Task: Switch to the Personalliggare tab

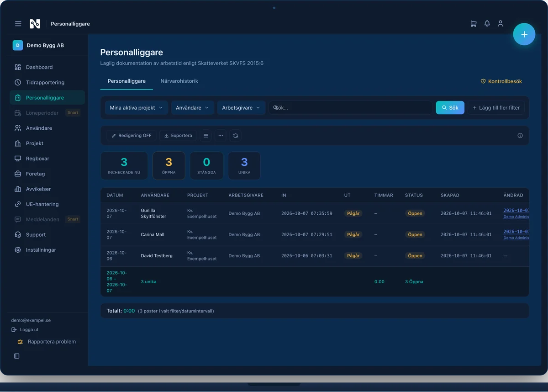Action: point(126,81)
